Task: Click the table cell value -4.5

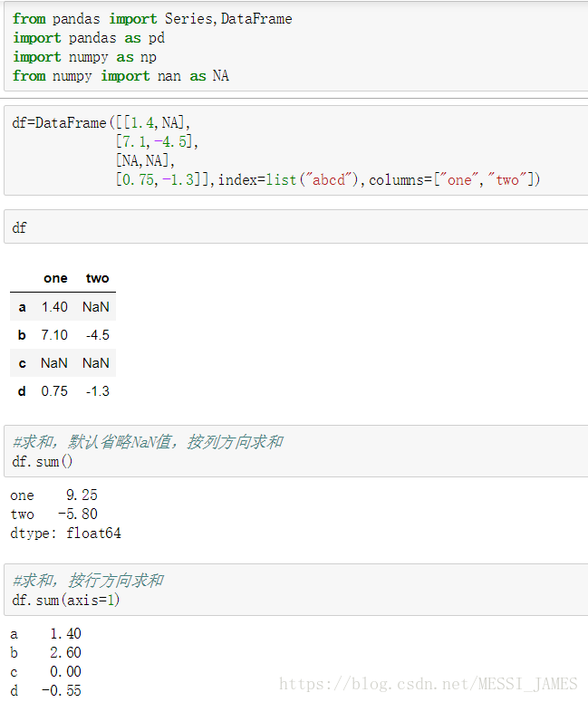Action: 98,335
